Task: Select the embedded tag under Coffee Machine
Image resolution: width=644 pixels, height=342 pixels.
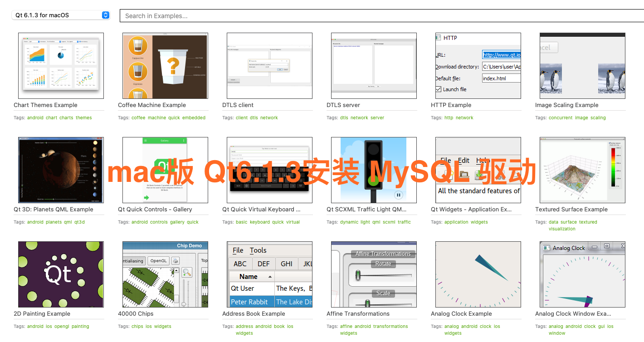Action: (x=194, y=117)
